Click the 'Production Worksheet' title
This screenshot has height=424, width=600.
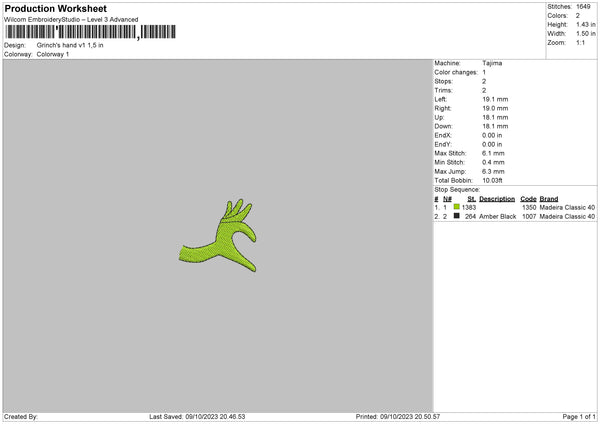pos(55,8)
